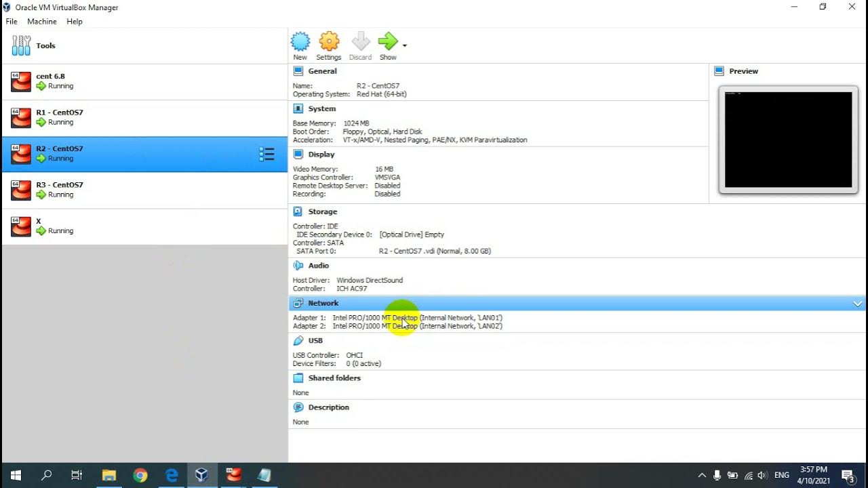Open File Explorer from the taskbar
Image resolution: width=868 pixels, height=488 pixels.
point(109,475)
